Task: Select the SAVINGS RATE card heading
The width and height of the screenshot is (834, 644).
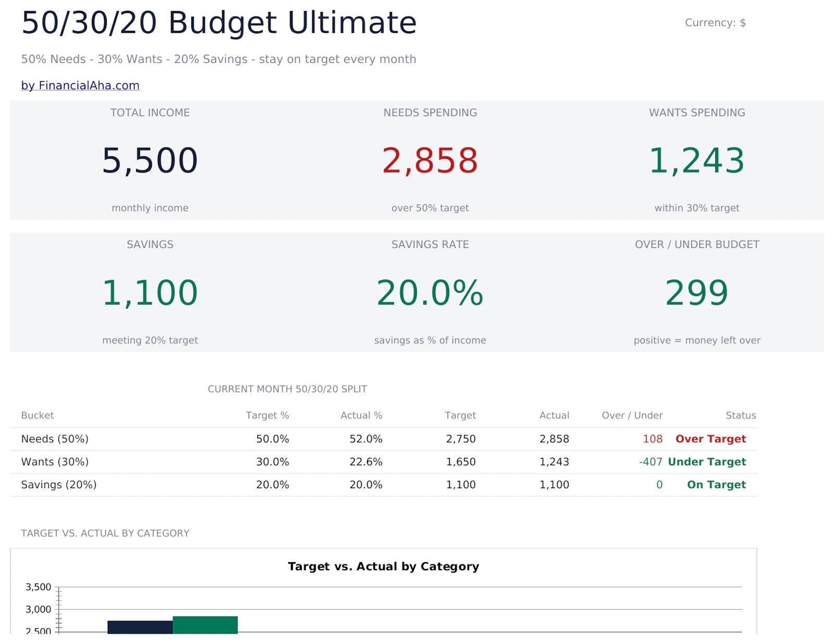Action: [430, 244]
